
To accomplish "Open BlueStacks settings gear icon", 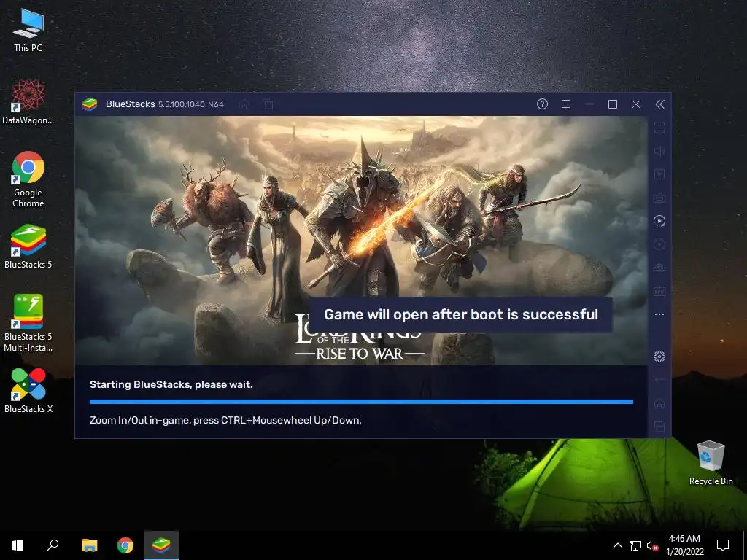I will click(x=659, y=356).
